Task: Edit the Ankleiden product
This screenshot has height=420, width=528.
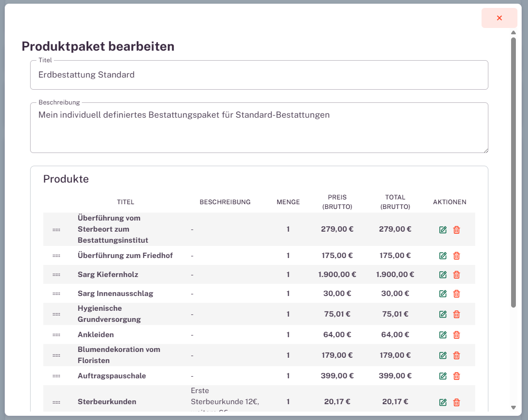Action: tap(444, 335)
